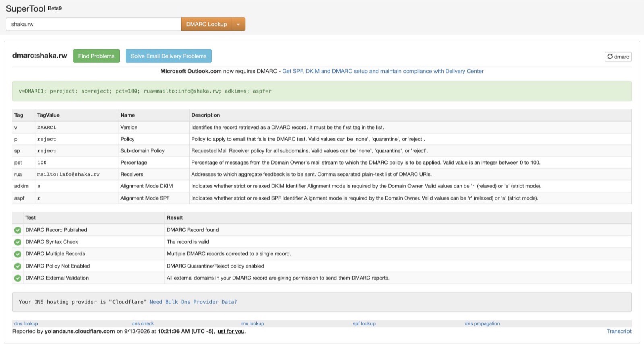Viewport: 644px width, 344px height.
Task: Select the Alignment Mode DKIM cell
Action: click(147, 186)
